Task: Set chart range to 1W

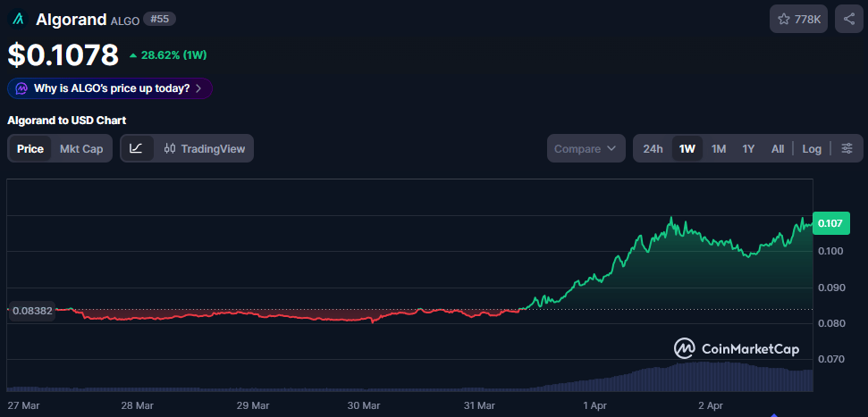Action: tap(687, 149)
